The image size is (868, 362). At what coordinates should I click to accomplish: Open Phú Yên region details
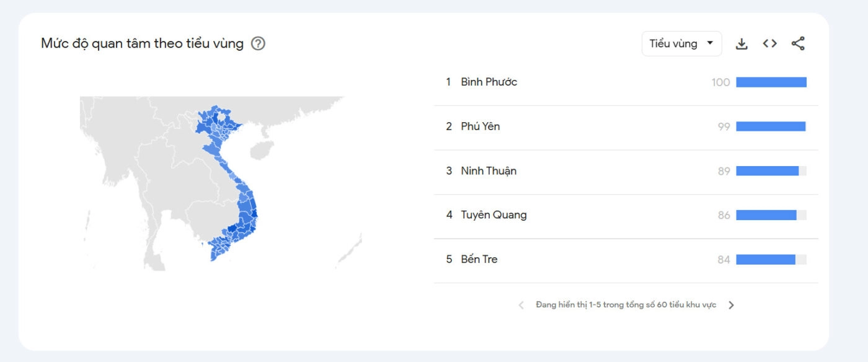[x=481, y=126]
